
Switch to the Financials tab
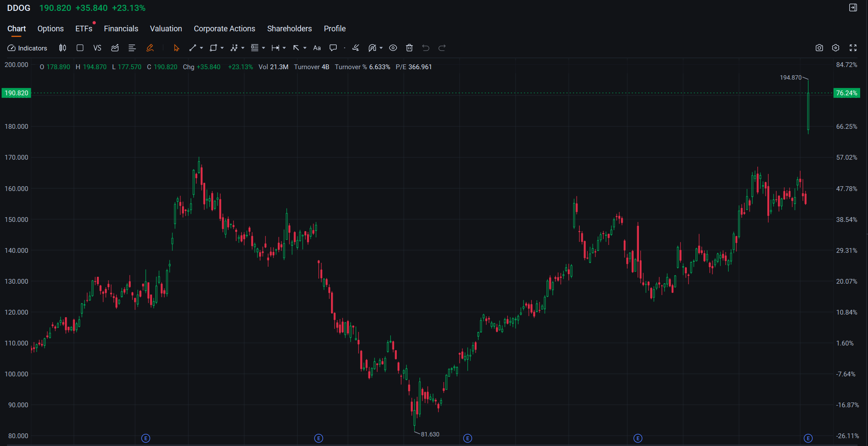pyautogui.click(x=121, y=28)
